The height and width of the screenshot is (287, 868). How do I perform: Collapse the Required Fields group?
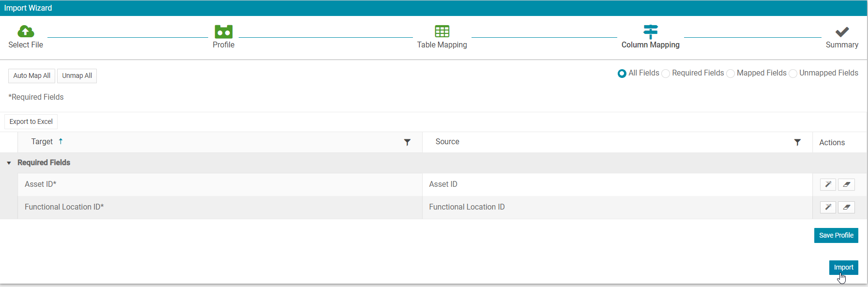pos(9,163)
